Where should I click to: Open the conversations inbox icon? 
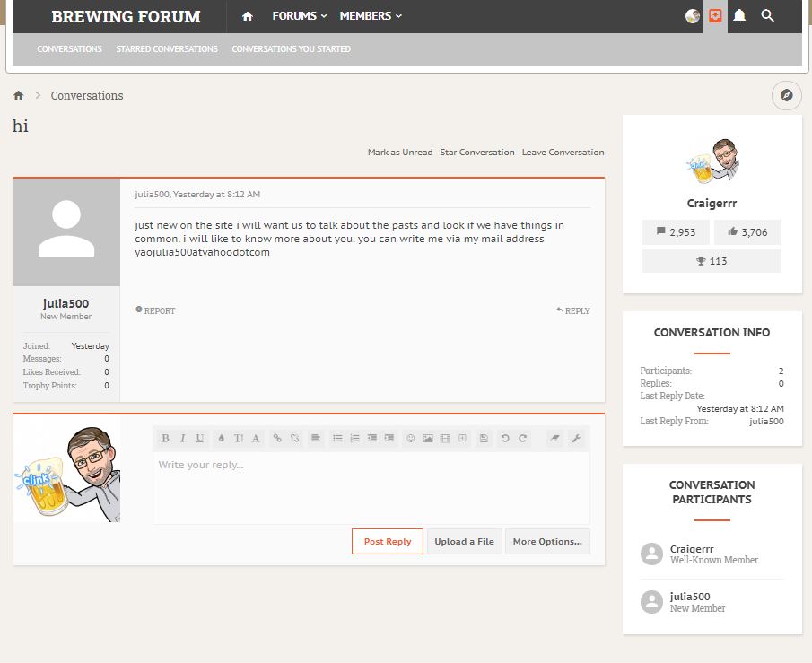click(715, 16)
